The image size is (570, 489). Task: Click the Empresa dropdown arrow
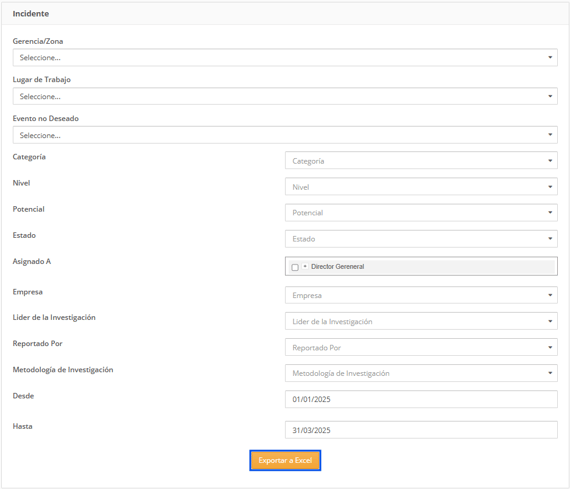[550, 295]
